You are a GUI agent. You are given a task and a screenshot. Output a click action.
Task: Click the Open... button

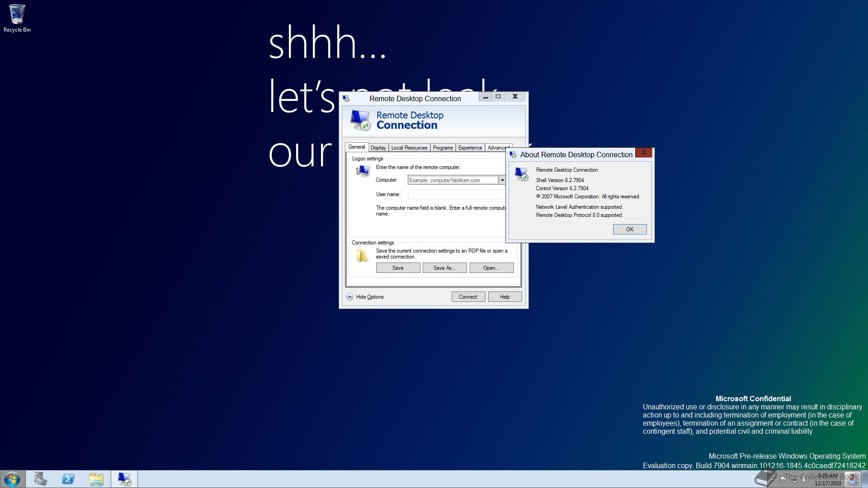click(491, 268)
